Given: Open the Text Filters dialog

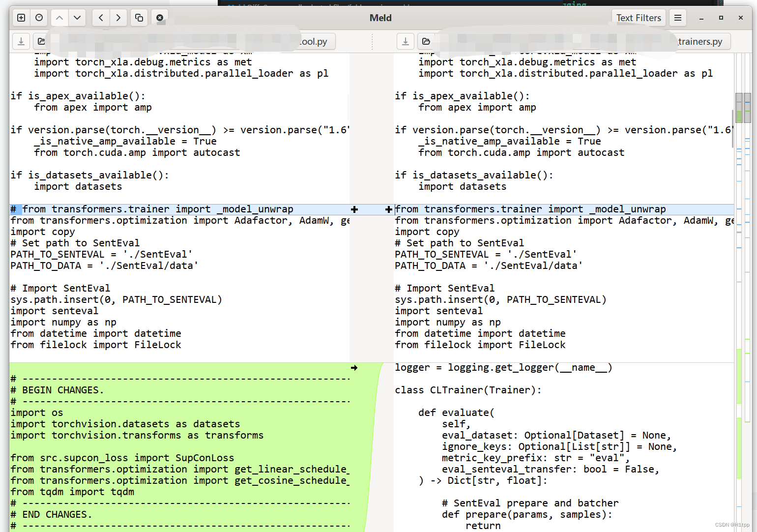Looking at the screenshot, I should [x=639, y=17].
